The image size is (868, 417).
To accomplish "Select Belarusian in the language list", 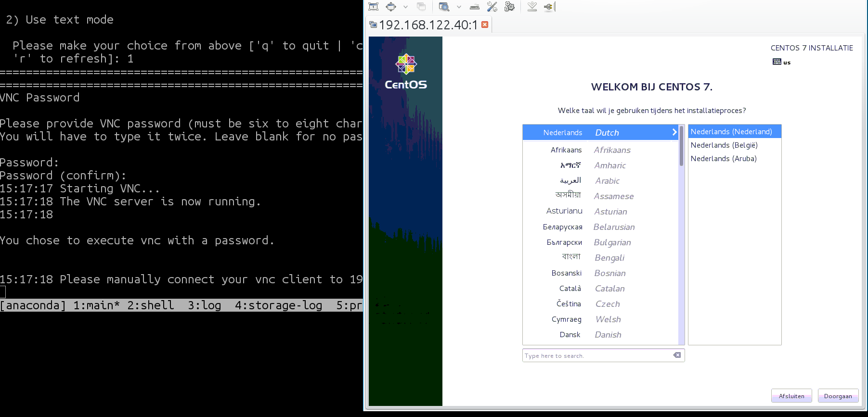I will click(600, 227).
